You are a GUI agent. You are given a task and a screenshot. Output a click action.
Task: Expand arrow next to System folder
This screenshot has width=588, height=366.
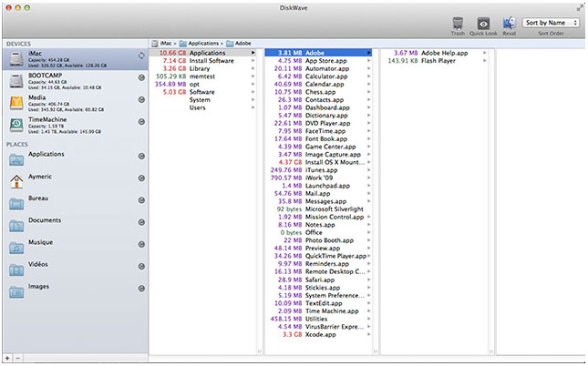pos(253,99)
